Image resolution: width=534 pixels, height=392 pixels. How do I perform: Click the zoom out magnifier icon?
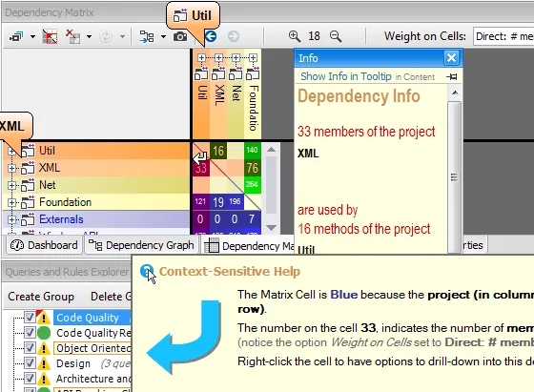click(x=336, y=36)
